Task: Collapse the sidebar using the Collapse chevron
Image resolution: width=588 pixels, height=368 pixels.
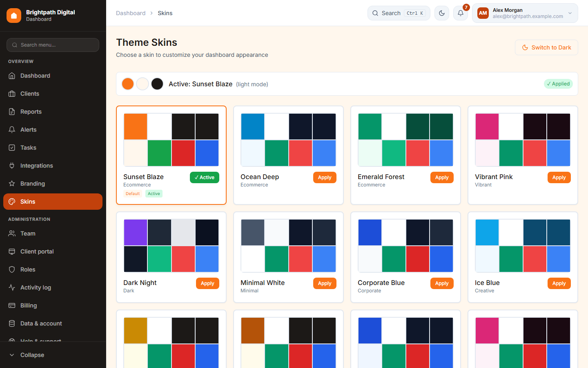Action: click(x=12, y=355)
